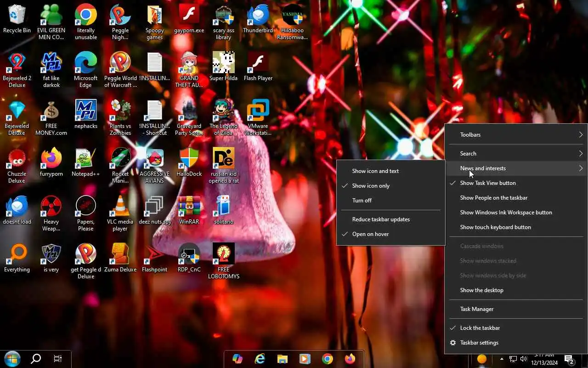Enable Reduce taskbar updates
This screenshot has width=588, height=368.
click(x=391, y=219)
